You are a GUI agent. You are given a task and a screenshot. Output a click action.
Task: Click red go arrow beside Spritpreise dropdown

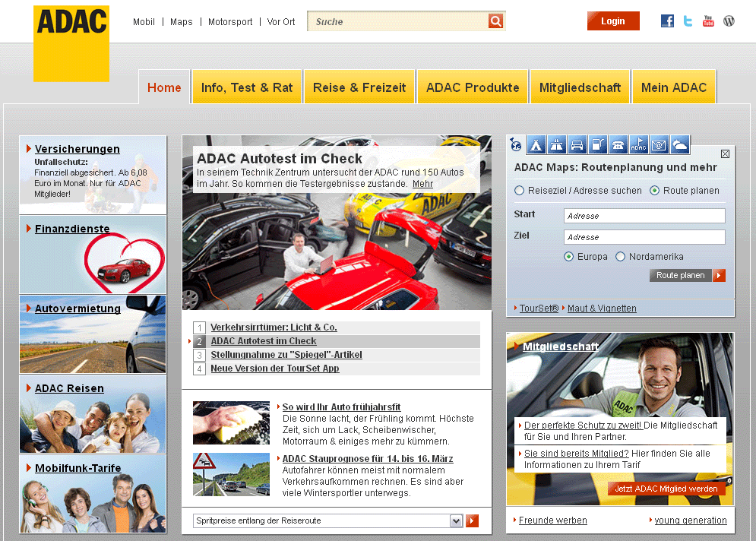(472, 520)
